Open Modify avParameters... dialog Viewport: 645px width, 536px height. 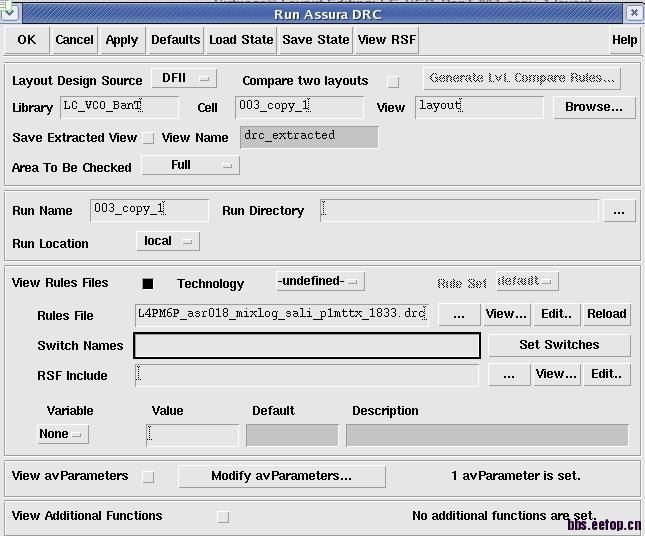pos(282,476)
